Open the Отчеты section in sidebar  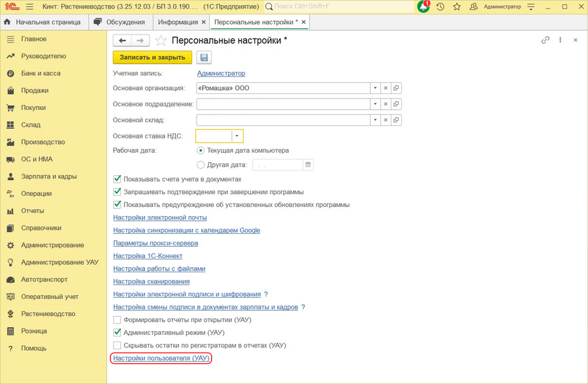(33, 210)
